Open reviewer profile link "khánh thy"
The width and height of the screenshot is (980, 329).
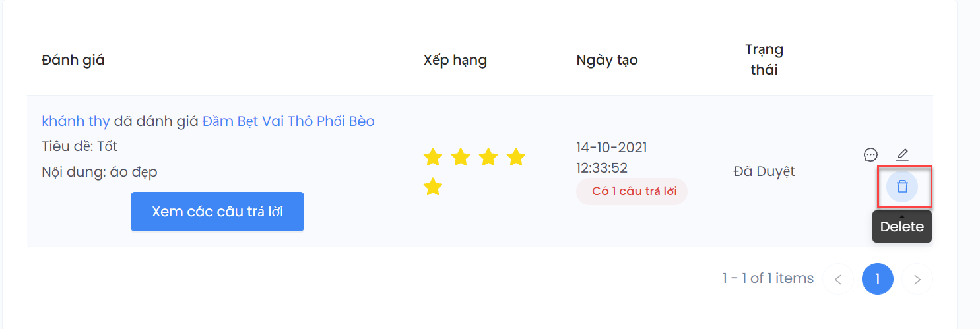pyautogui.click(x=75, y=121)
